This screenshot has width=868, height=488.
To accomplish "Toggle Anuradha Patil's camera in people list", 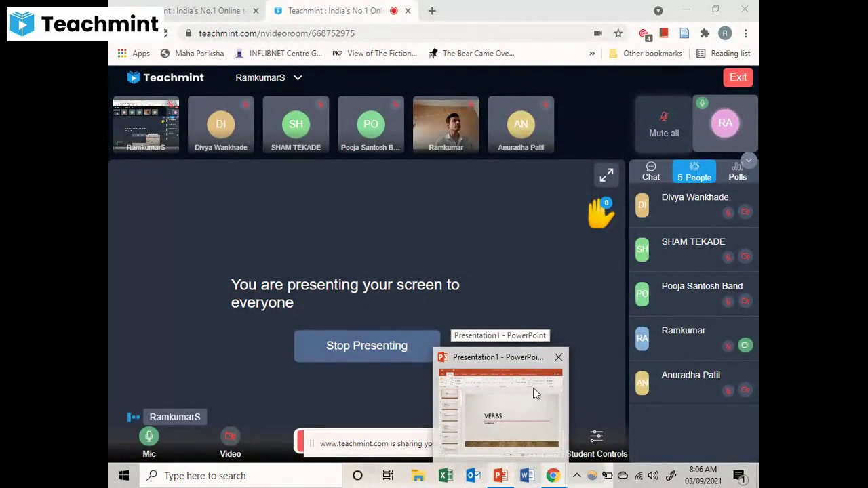I will (x=745, y=390).
